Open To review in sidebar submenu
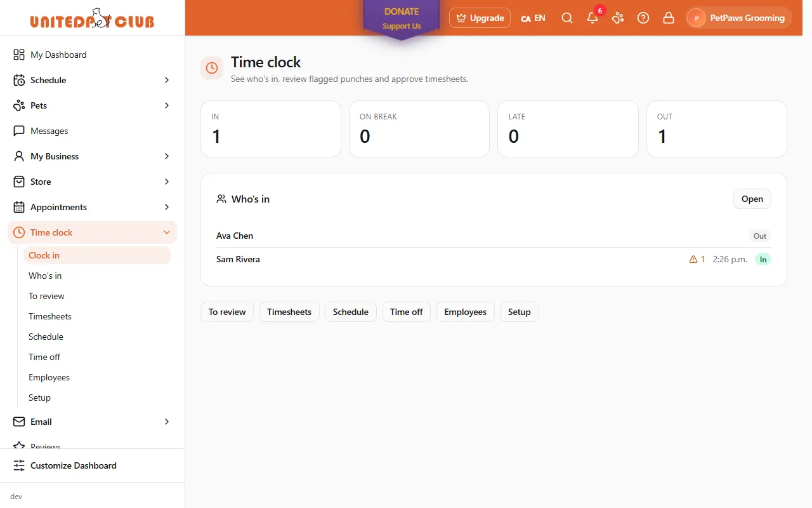This screenshot has width=812, height=508. click(x=97, y=296)
